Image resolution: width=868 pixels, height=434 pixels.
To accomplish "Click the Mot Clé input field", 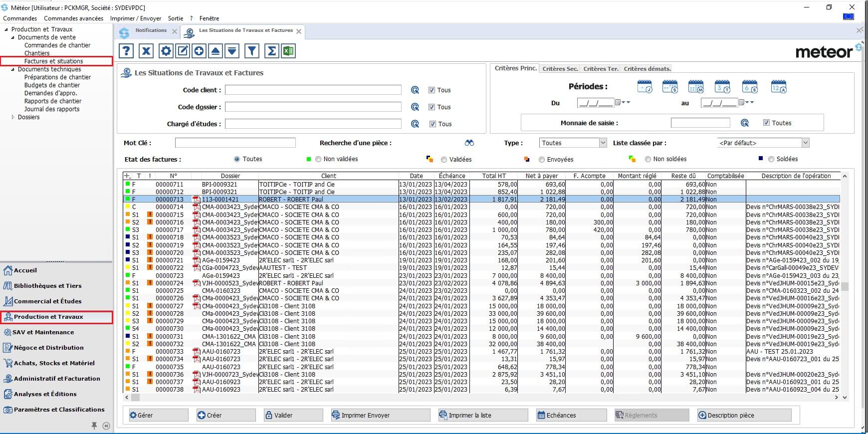I will click(x=235, y=143).
